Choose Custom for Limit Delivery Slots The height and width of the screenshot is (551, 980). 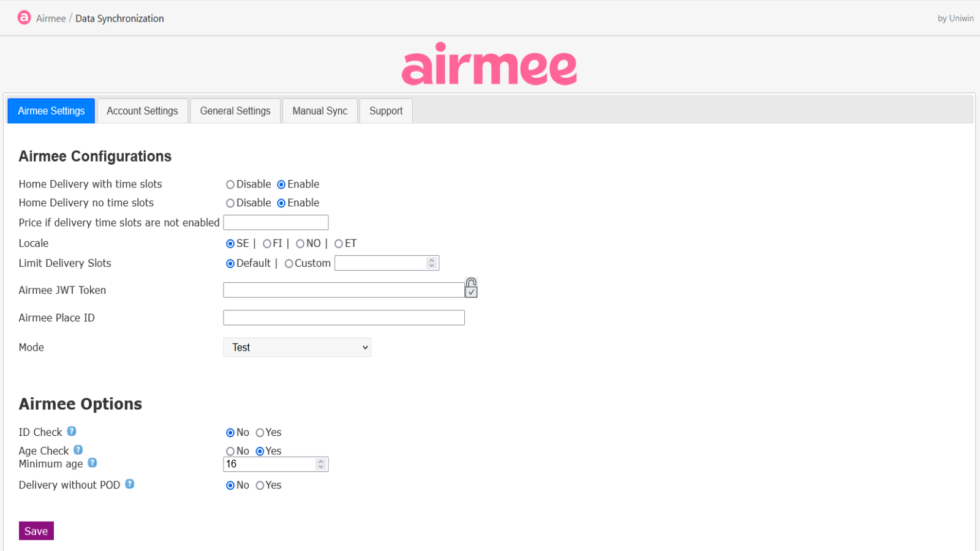[288, 263]
